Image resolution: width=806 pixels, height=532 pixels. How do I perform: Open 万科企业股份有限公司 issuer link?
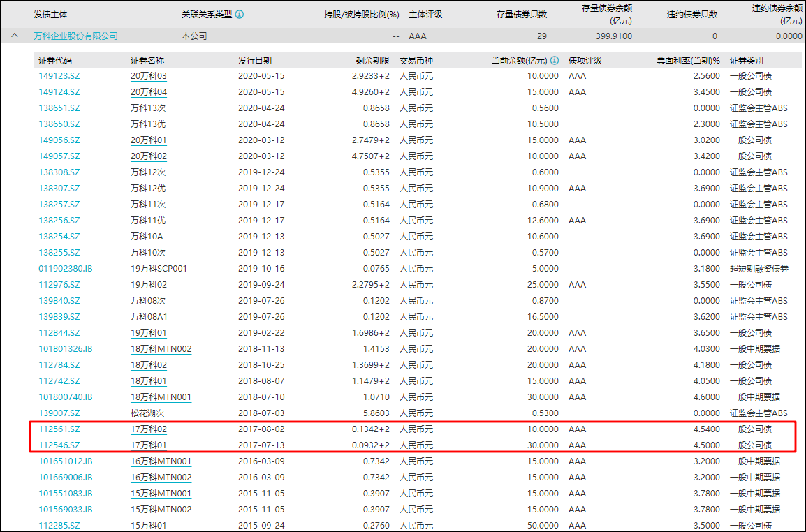click(x=75, y=36)
